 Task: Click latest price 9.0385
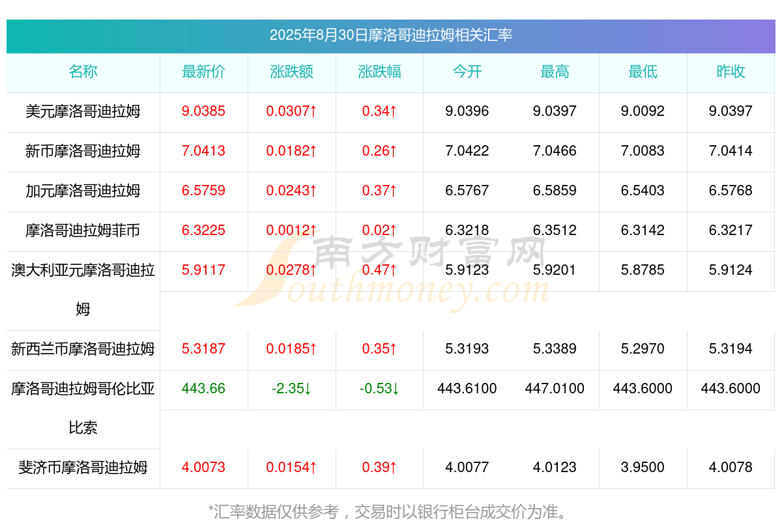(204, 111)
